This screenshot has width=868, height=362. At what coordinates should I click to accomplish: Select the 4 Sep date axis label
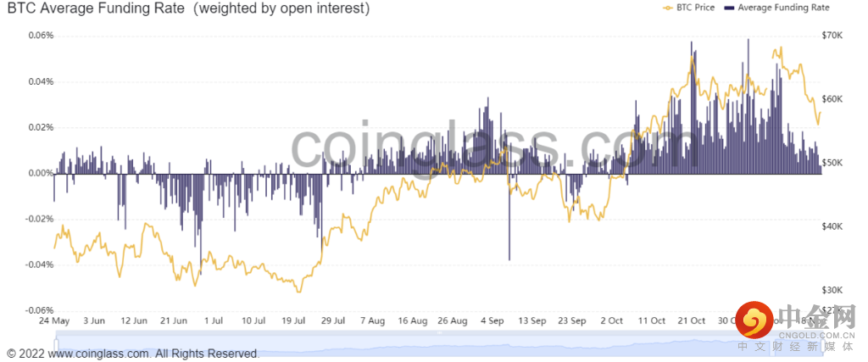492,322
